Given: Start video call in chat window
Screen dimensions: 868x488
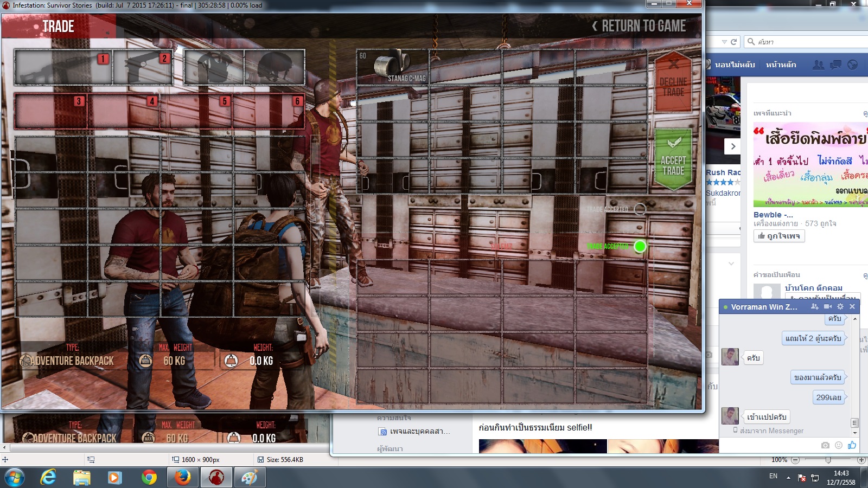Looking at the screenshot, I should (827, 307).
